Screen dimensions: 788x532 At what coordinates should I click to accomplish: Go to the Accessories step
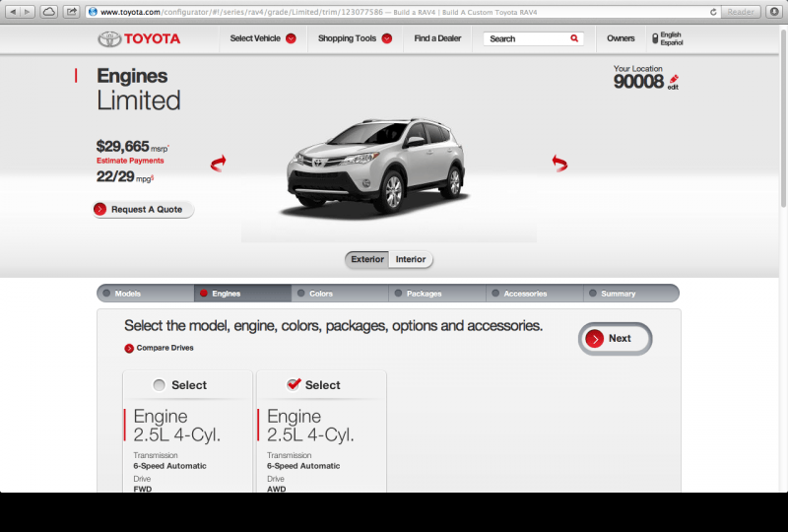click(535, 294)
